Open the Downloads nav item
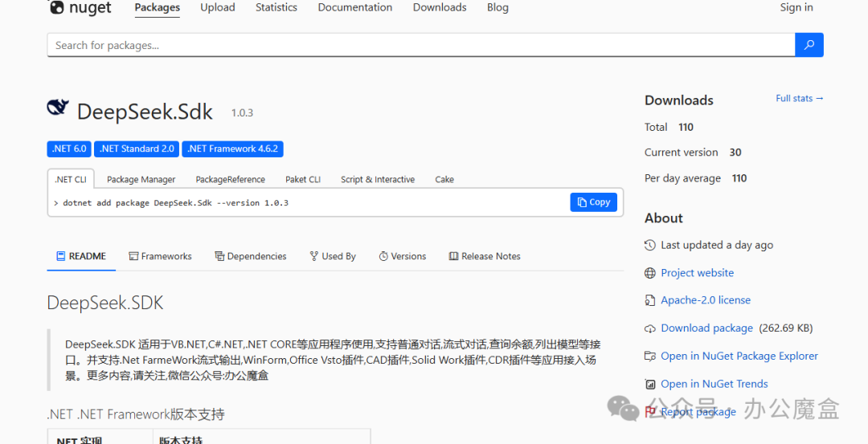Screen dimensions: 868x444 pyautogui.click(x=440, y=7)
